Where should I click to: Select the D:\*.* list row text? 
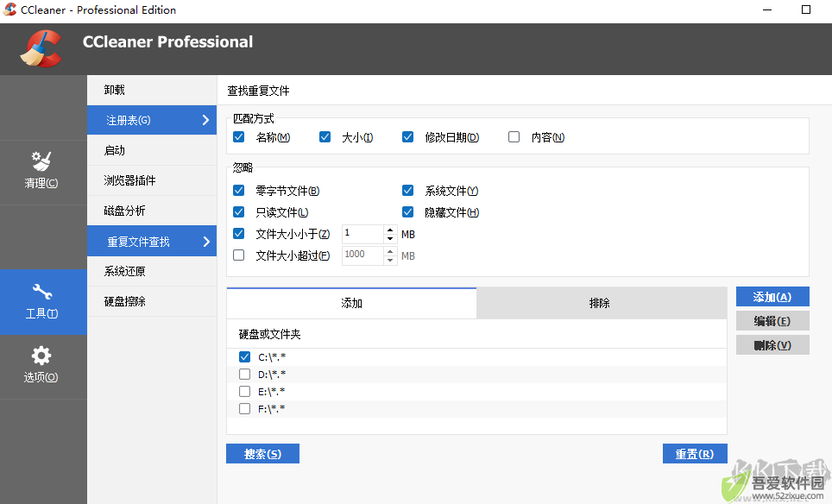[x=272, y=374]
